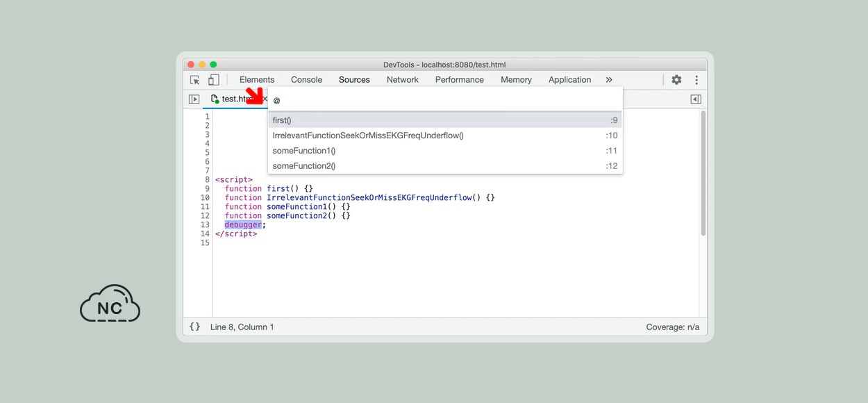
Task: Switch to the Elements tab
Action: [x=257, y=80]
